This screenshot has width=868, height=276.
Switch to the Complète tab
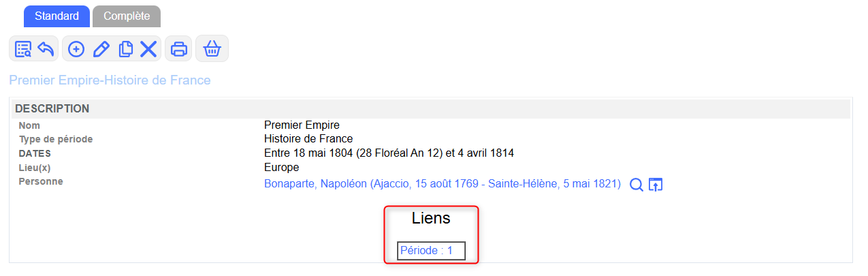(x=127, y=16)
